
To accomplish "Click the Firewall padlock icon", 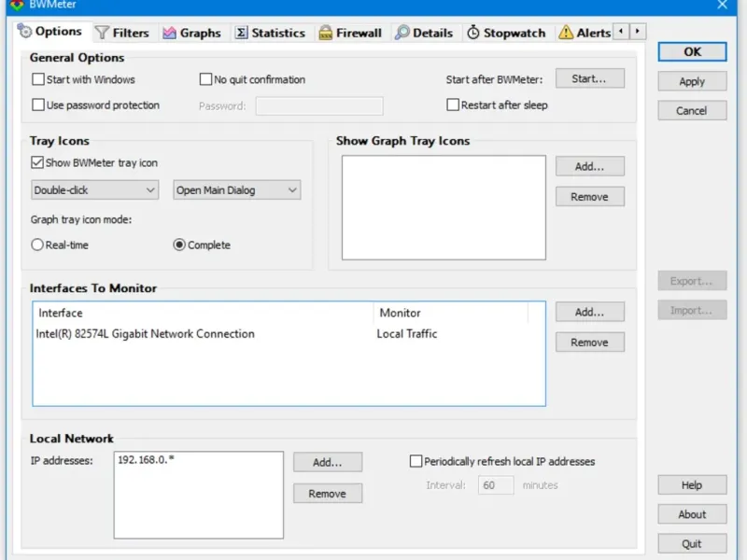I will (x=325, y=33).
